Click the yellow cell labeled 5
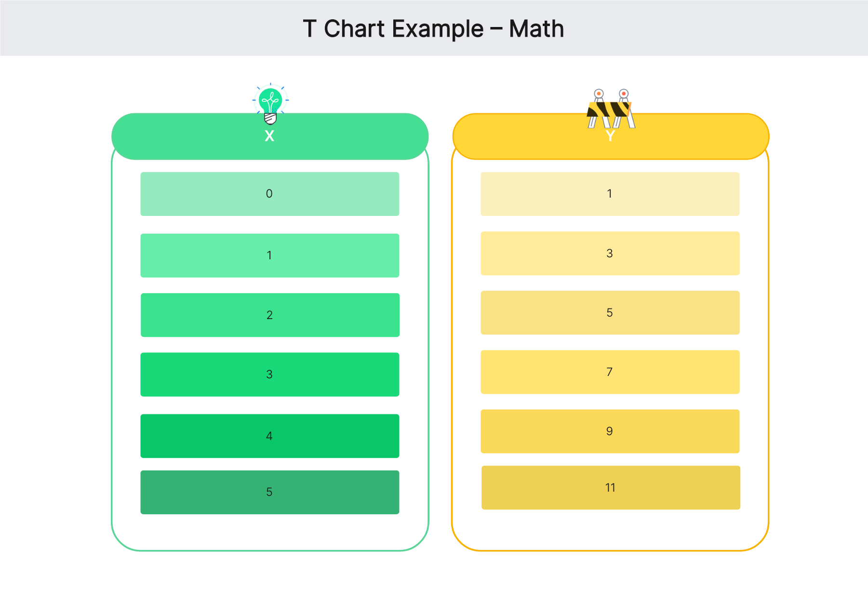The image size is (868, 602). pyautogui.click(x=610, y=312)
